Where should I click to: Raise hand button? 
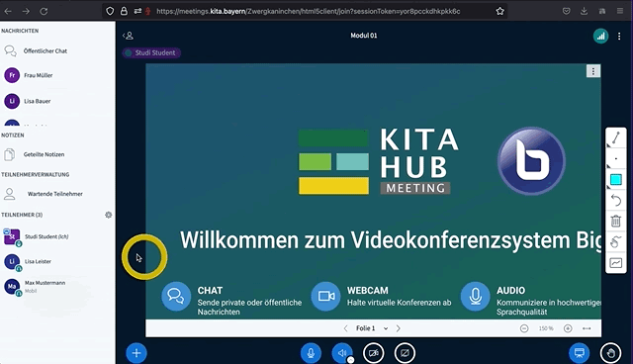[610, 353]
